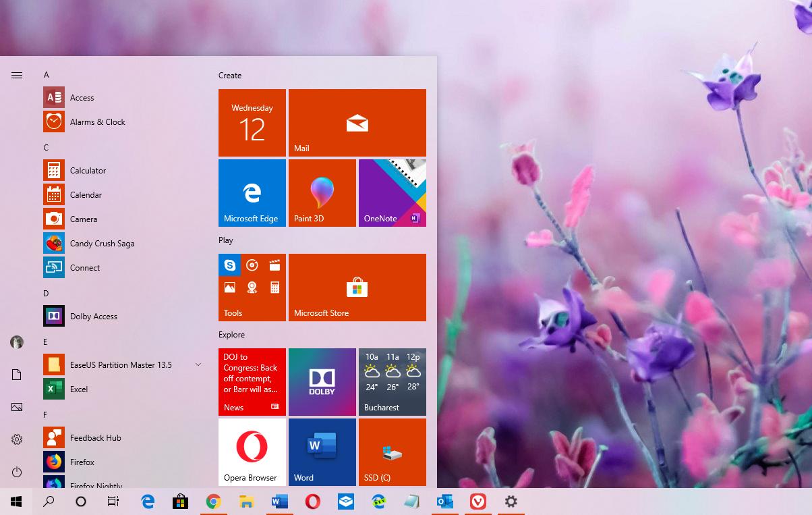Open the OneNote tile

pyautogui.click(x=393, y=193)
